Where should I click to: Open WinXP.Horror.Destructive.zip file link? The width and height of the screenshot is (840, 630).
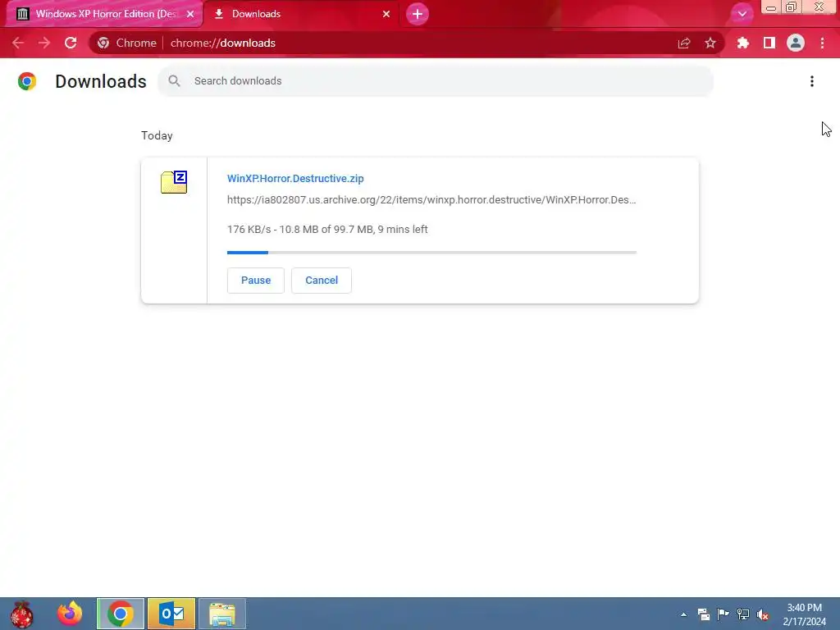(x=295, y=178)
